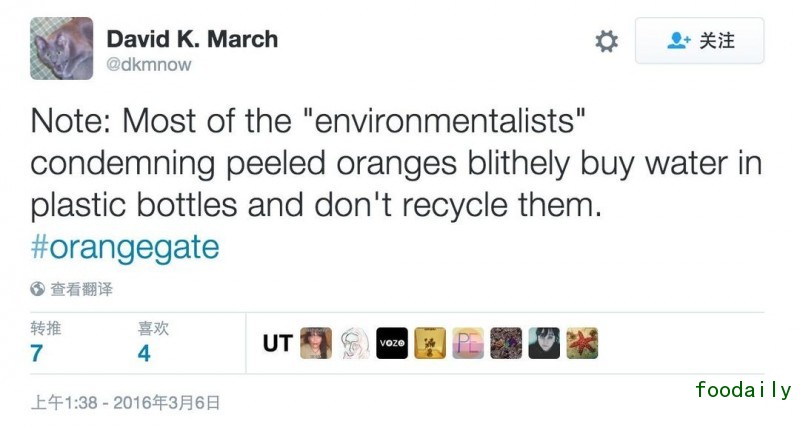
Task: Open David K. March's profile picture
Action: click(x=62, y=49)
